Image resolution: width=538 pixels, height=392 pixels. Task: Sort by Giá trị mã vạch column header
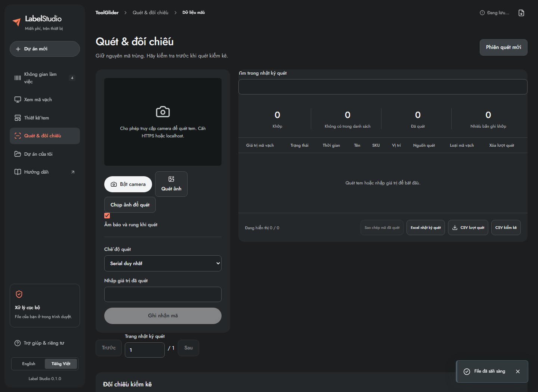tap(260, 146)
